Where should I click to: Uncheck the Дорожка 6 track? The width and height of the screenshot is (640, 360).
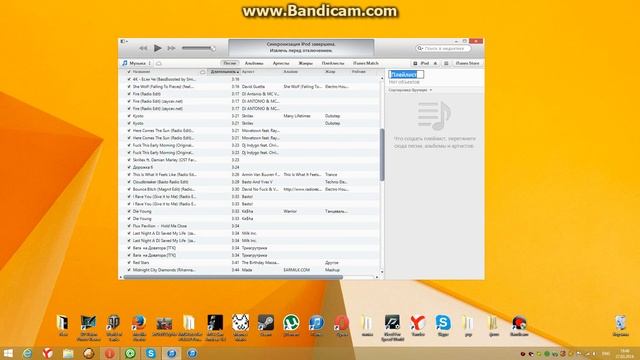point(129,167)
